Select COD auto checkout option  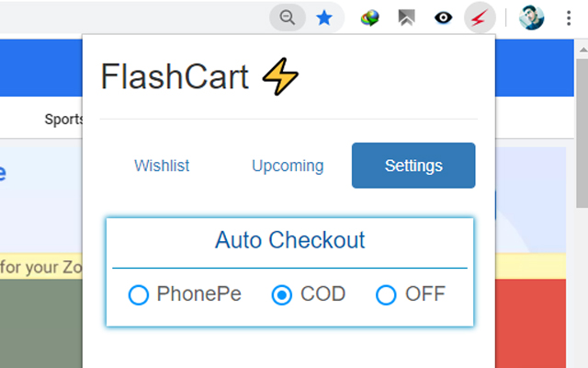click(x=283, y=294)
